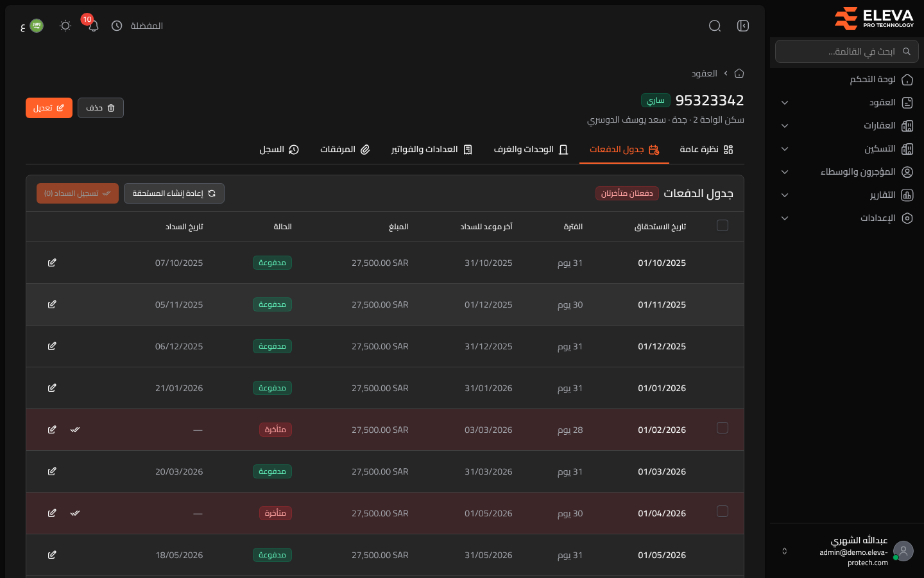Toggle the sidebar panel icon

(743, 26)
